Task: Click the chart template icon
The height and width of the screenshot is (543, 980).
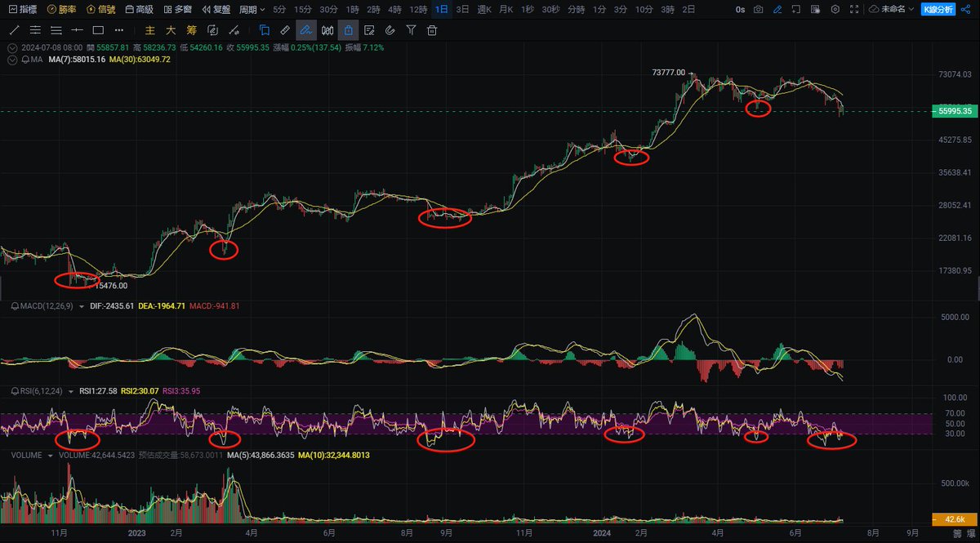Action: (x=815, y=9)
